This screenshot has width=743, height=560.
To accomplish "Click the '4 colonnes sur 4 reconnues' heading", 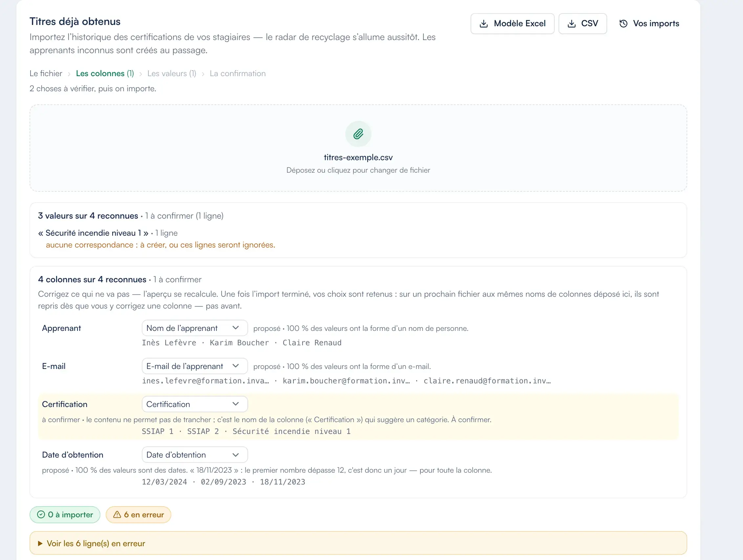I will pos(92,279).
